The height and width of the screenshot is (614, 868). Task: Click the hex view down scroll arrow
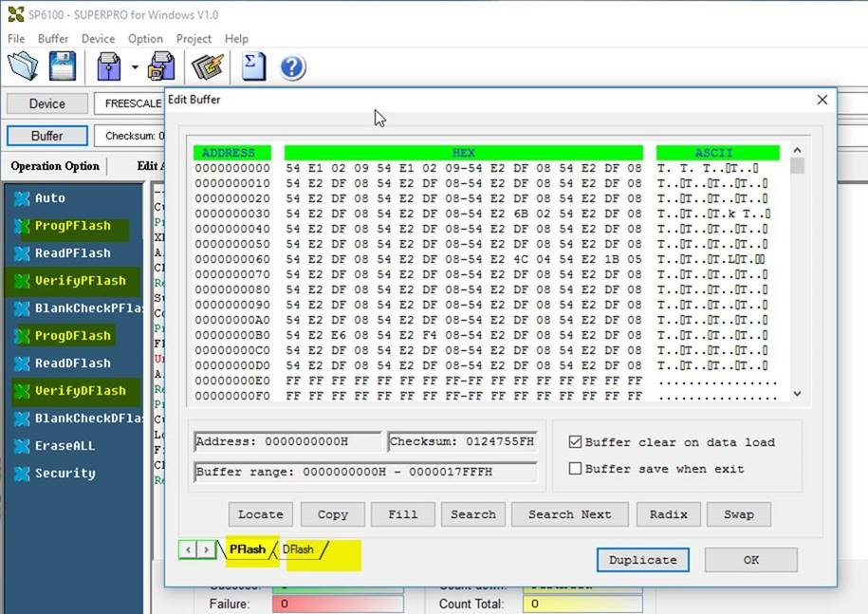[797, 393]
